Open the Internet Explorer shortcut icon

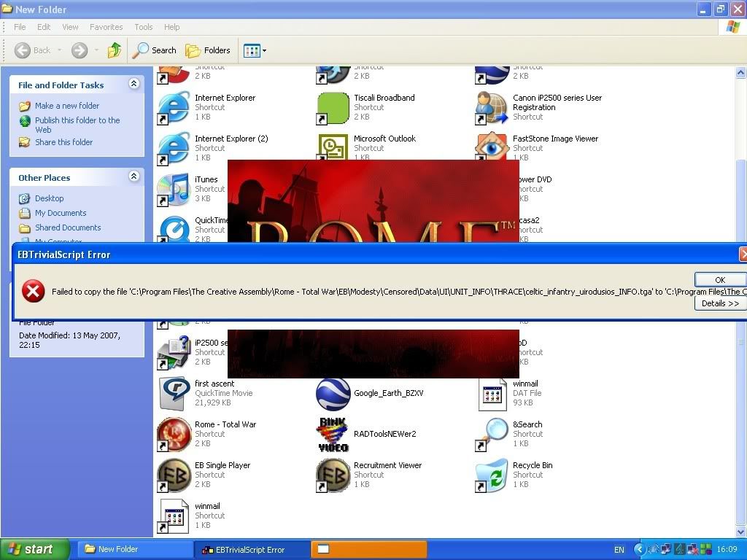click(174, 109)
